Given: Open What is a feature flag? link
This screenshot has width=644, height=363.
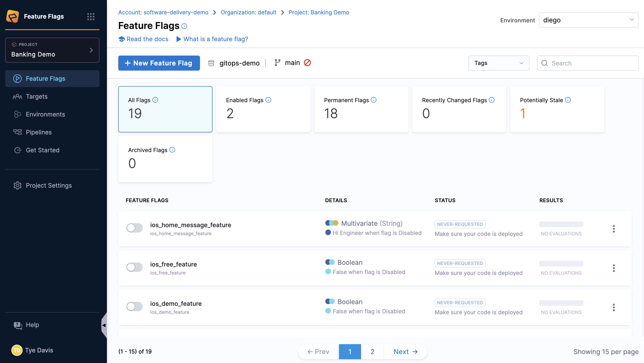Looking at the screenshot, I should point(212,39).
